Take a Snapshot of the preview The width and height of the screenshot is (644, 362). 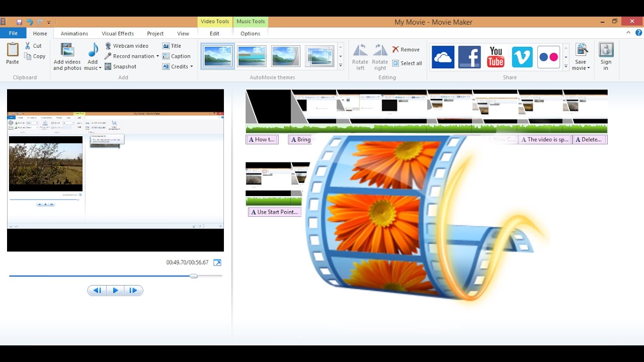pyautogui.click(x=121, y=66)
